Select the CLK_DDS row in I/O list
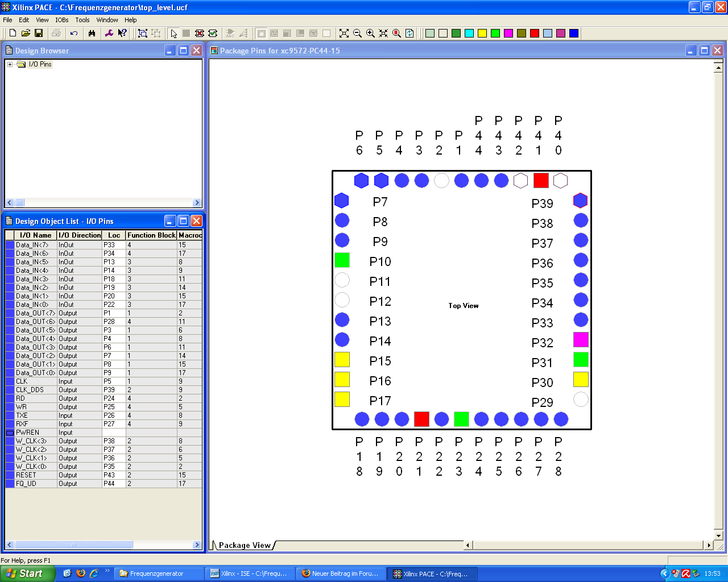 click(104, 390)
